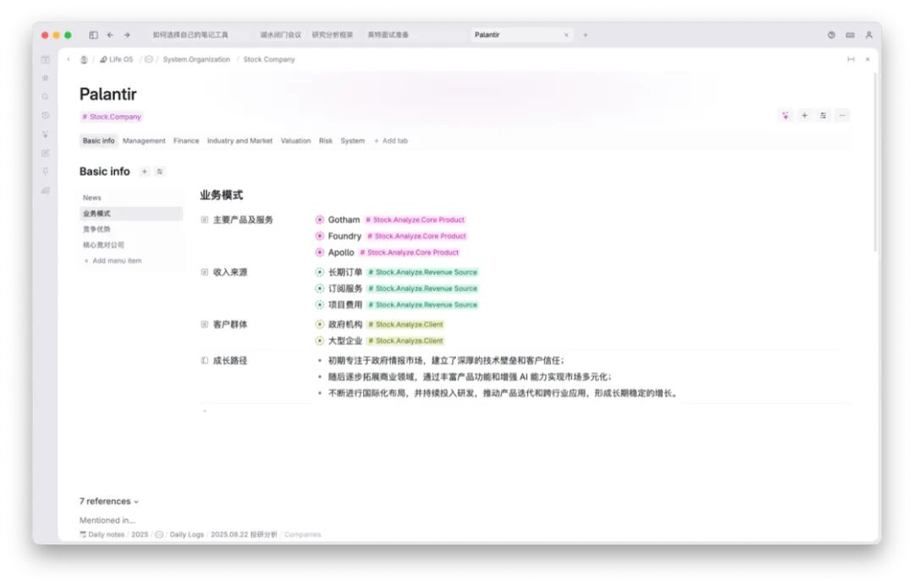Click the view options icon beside Basic info
Screen dimensions: 914x588
[160, 172]
